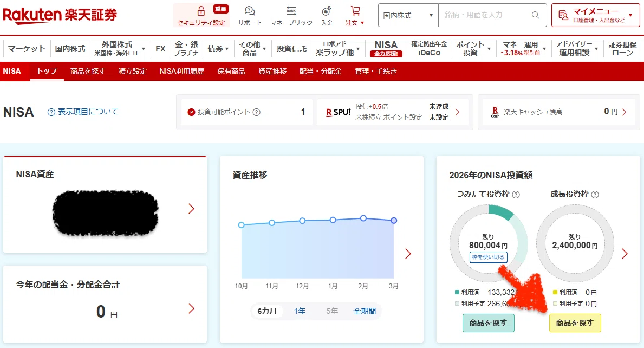Select the 6カ月 chart period
644x348 pixels.
click(x=267, y=312)
